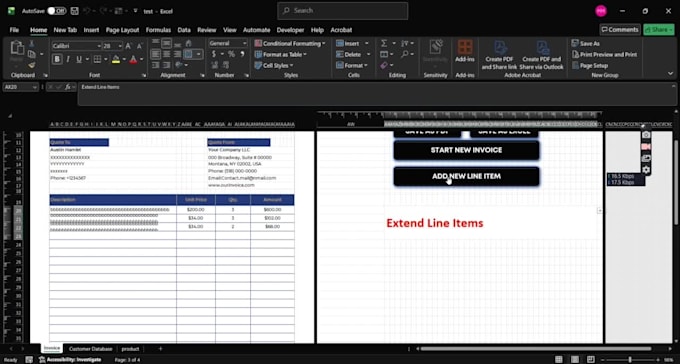Click the Increase Font Size icon

128,46
